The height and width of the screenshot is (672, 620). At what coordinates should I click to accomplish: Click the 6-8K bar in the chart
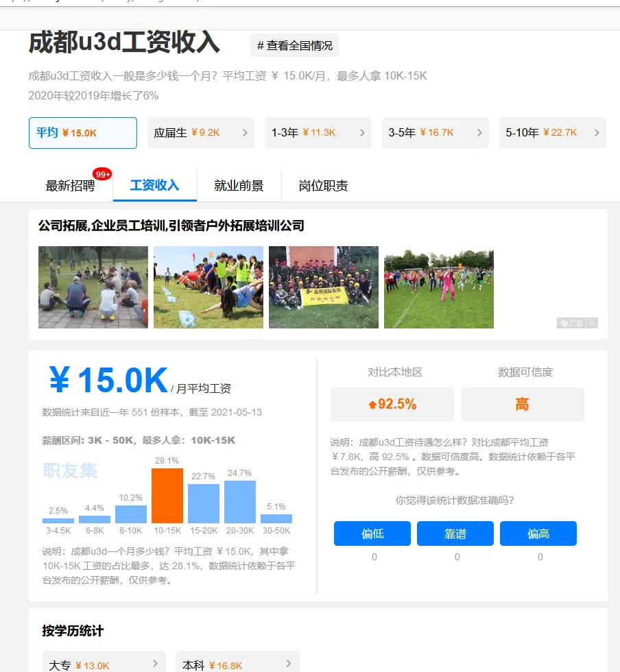(x=95, y=520)
